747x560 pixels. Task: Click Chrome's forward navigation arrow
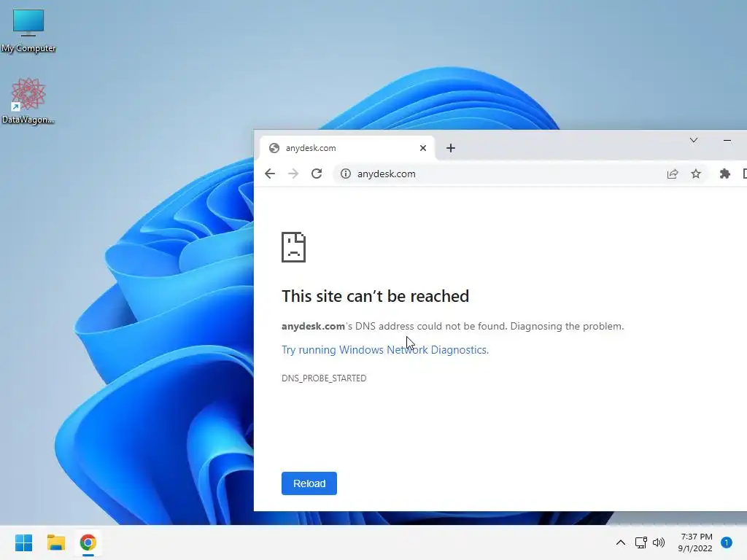coord(293,174)
